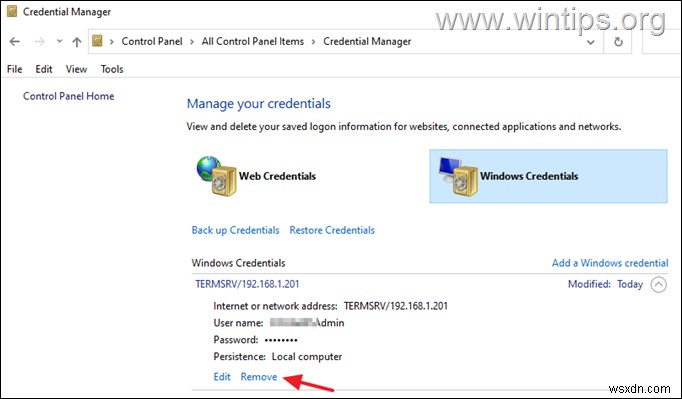
Task: Open the View menu
Action: pyautogui.click(x=77, y=69)
